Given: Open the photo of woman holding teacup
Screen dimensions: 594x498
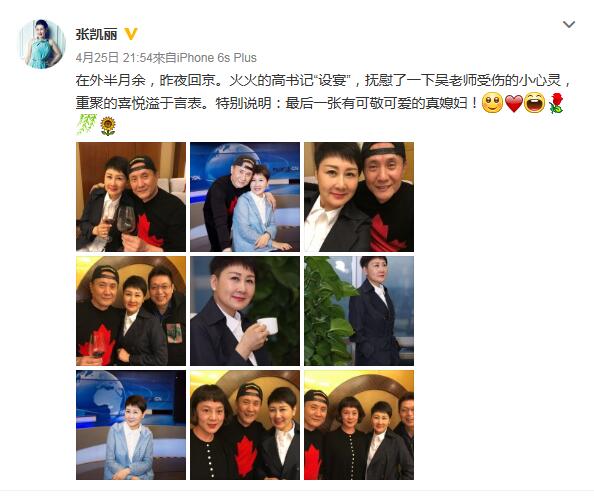Looking at the screenshot, I should coord(245,311).
